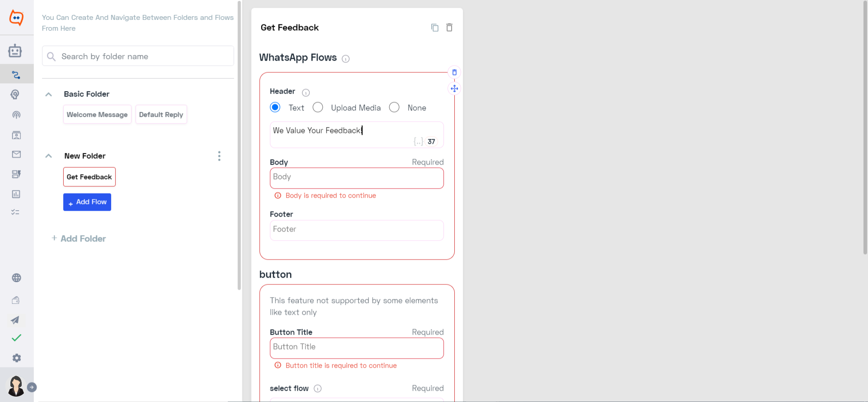Click info icon next to select flow
Screen dimensions: 868x402
click(318, 388)
